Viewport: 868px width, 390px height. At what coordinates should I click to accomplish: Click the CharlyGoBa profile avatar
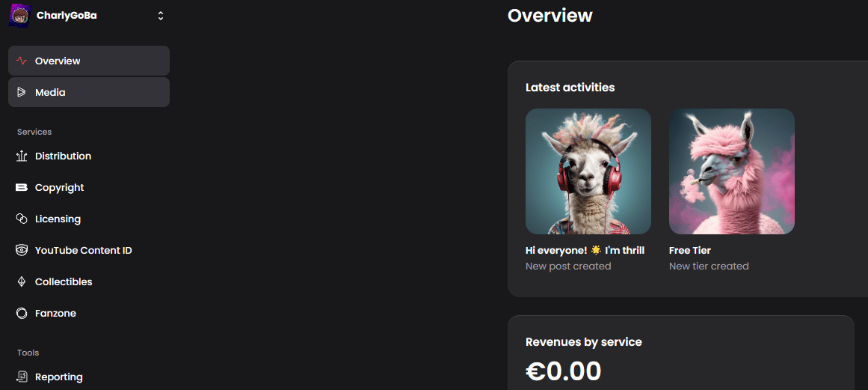tap(20, 16)
